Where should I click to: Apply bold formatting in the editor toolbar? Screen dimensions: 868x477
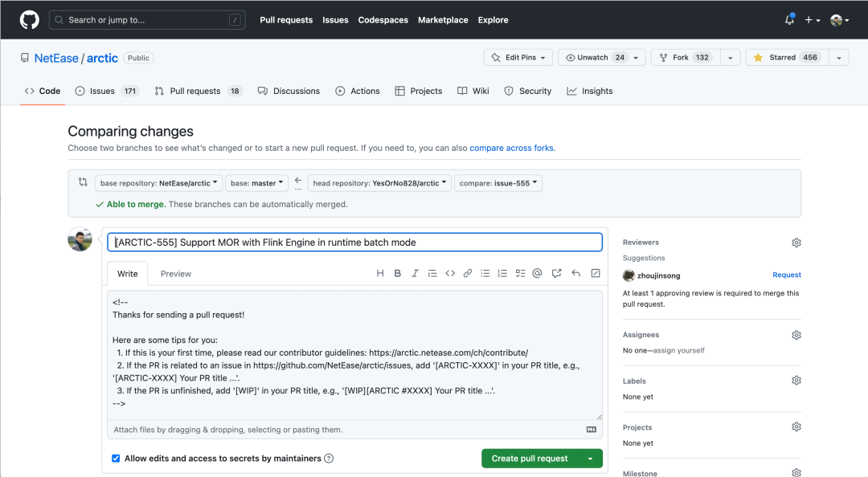[x=397, y=274]
